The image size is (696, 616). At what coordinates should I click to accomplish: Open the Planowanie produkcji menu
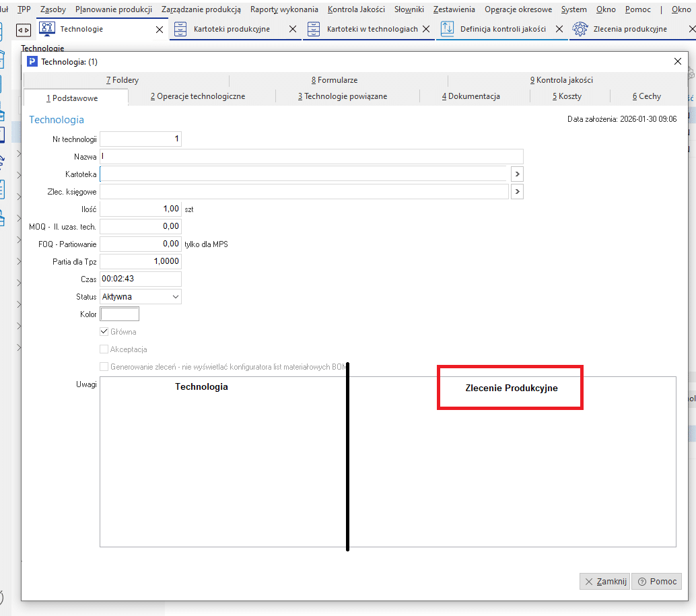click(x=113, y=9)
